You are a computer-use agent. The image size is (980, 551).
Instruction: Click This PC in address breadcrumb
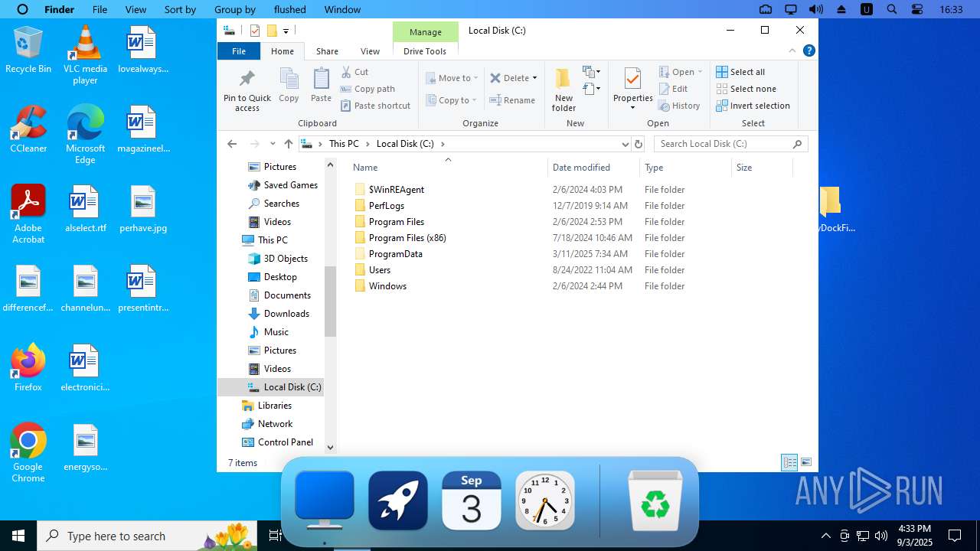(x=344, y=144)
